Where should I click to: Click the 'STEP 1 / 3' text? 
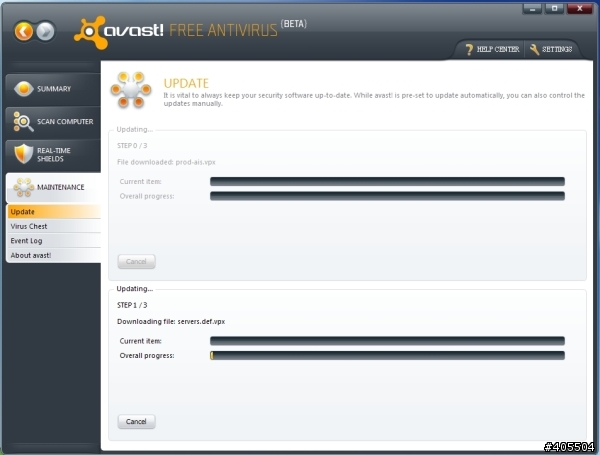click(132, 305)
